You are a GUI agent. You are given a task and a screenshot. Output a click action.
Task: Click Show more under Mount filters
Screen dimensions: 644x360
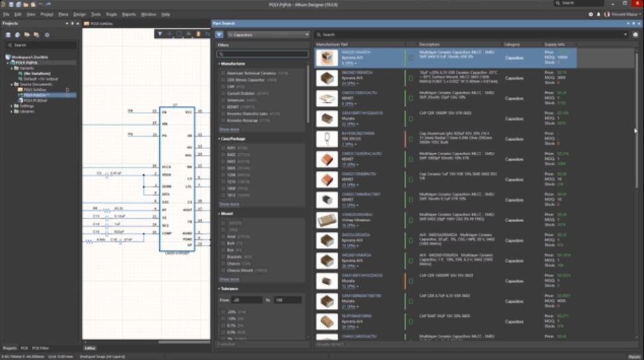tap(229, 279)
